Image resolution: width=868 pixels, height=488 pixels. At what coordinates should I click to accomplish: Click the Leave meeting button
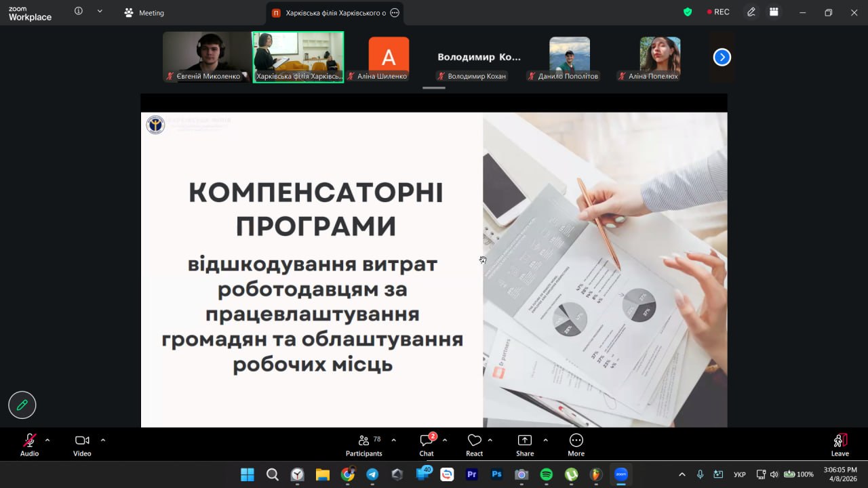[x=840, y=444]
